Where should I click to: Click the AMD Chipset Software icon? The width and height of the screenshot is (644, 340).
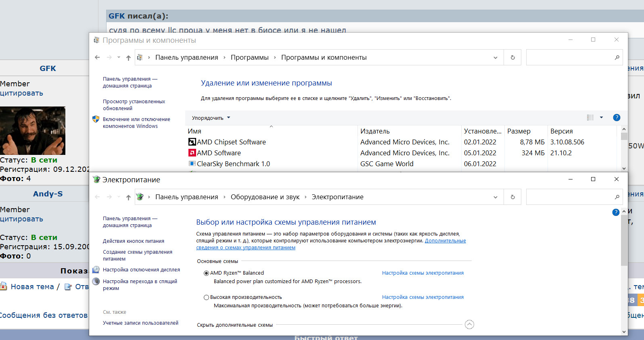[x=192, y=142]
